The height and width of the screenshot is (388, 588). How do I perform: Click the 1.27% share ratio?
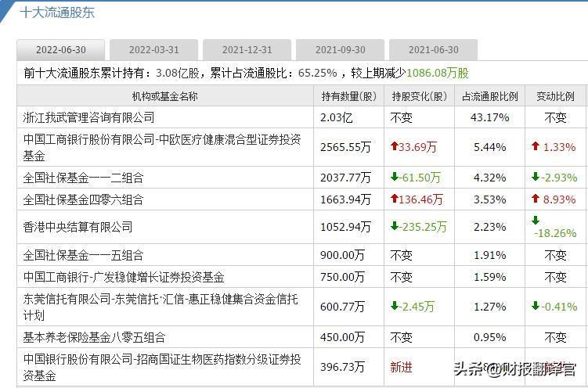[x=490, y=307]
